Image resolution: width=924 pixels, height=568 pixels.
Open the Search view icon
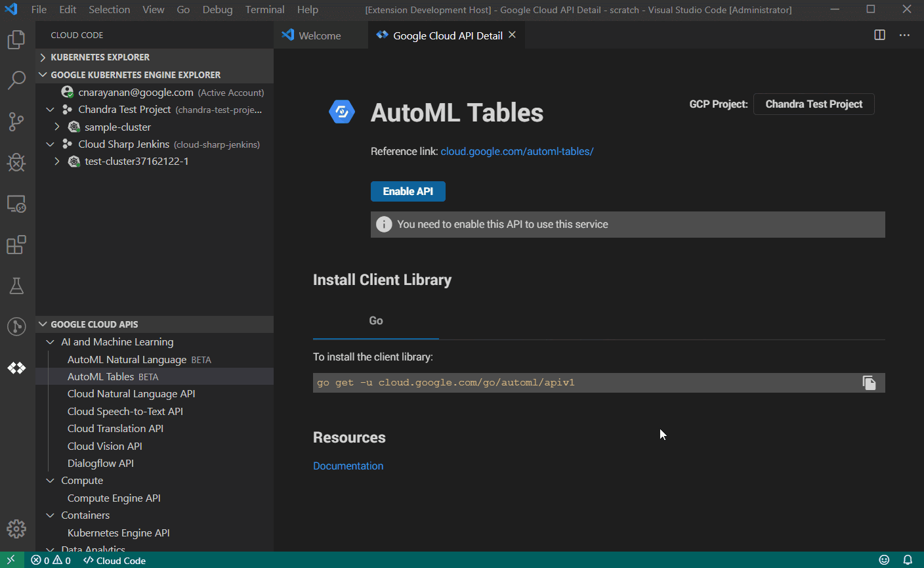click(16, 80)
